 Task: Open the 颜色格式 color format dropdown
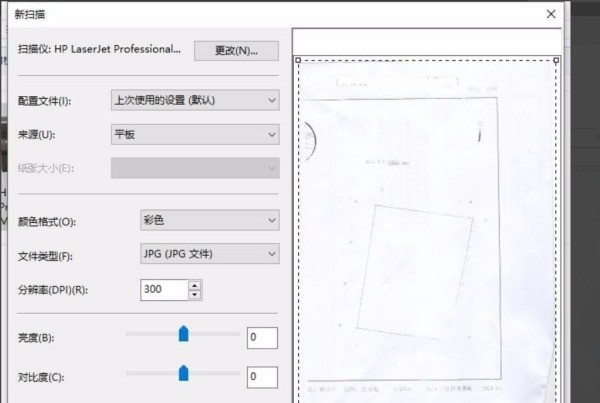coord(209,221)
